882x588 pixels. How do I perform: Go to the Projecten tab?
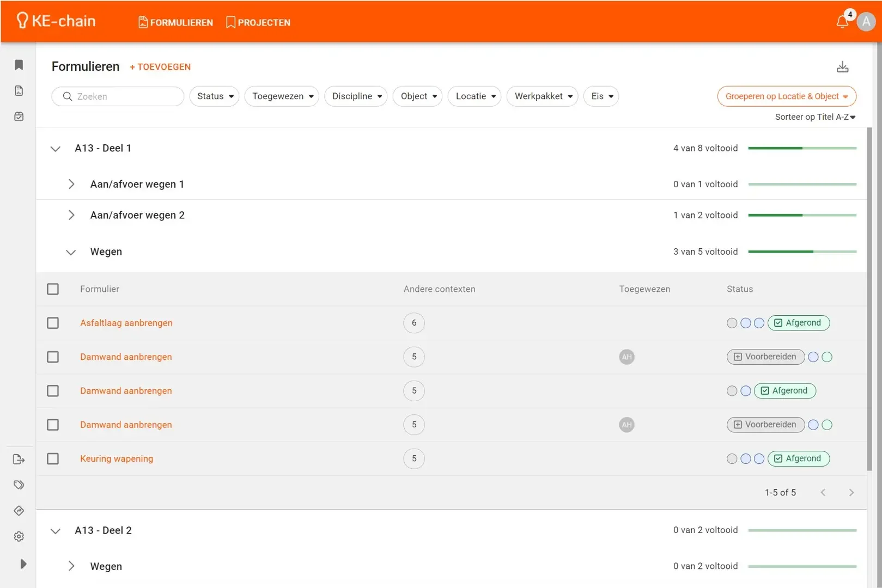[258, 22]
